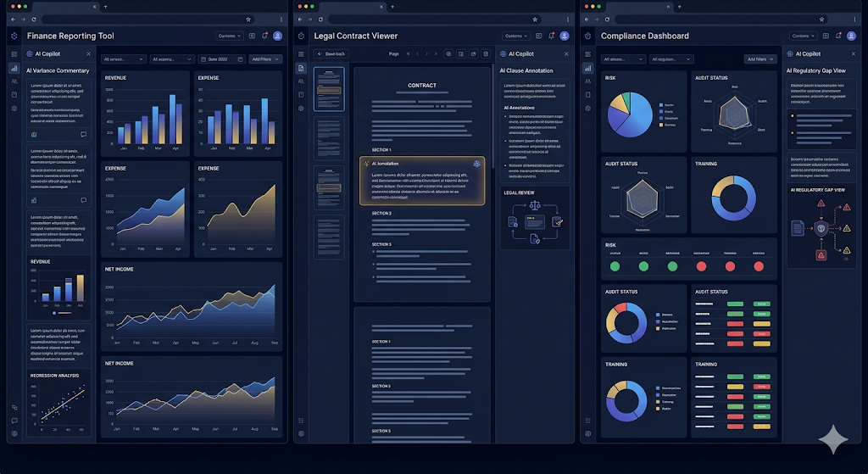Open the user avatar in Compliance Dashboard
Image resolution: width=868 pixels, height=474 pixels.
[x=851, y=36]
